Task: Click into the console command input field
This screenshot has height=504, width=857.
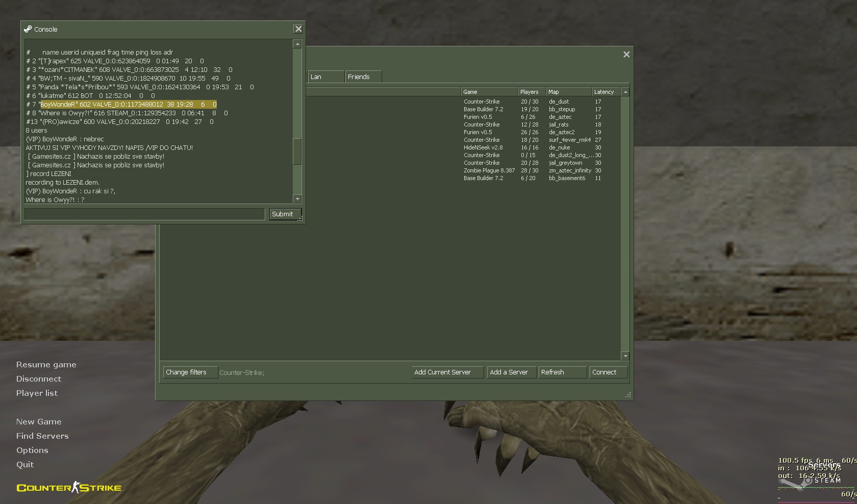Action: [x=144, y=214]
